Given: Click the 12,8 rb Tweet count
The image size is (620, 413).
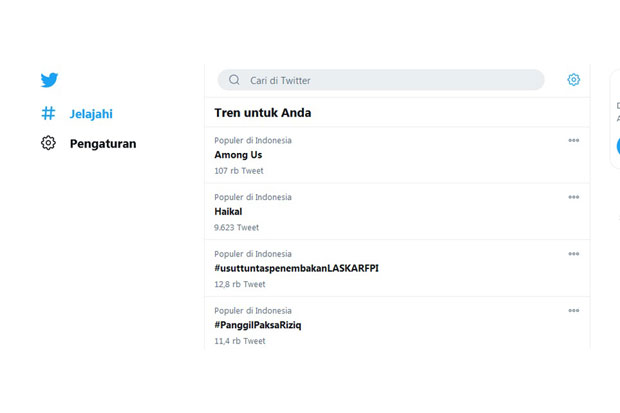Looking at the screenshot, I should pos(240,284).
